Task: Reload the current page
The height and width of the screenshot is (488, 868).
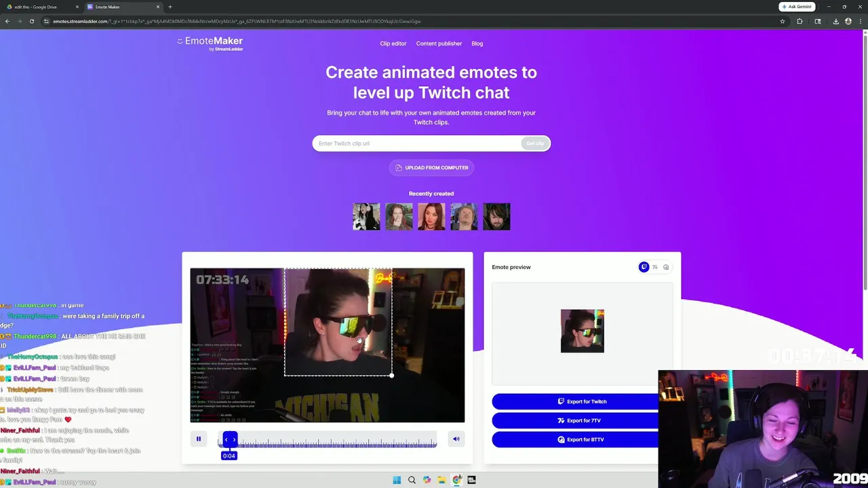Action: point(32,21)
